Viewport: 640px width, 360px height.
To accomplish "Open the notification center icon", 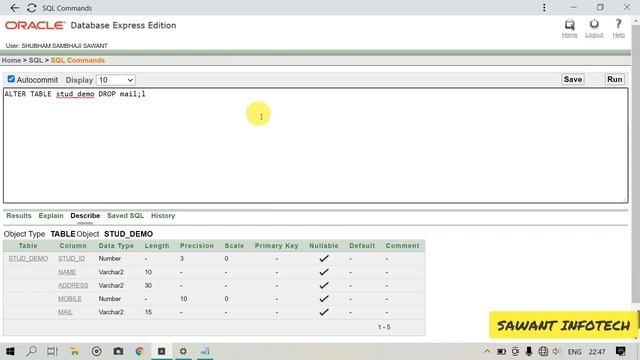I will [x=620, y=351].
